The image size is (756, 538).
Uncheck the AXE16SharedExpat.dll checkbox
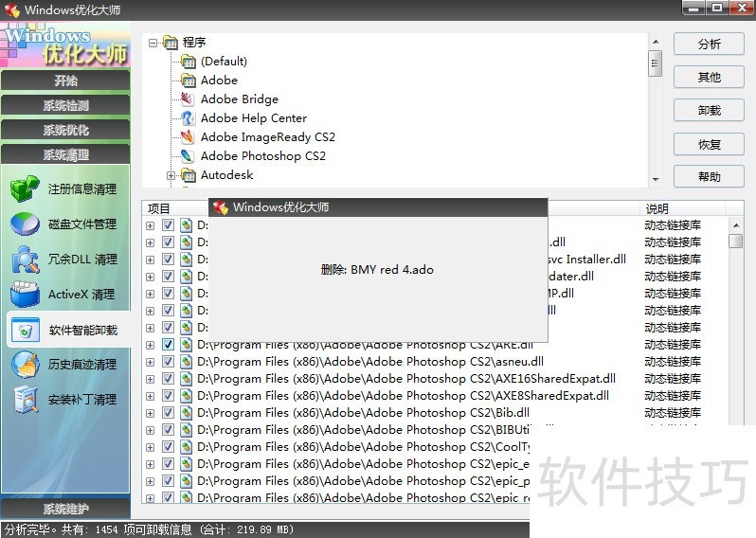click(168, 379)
